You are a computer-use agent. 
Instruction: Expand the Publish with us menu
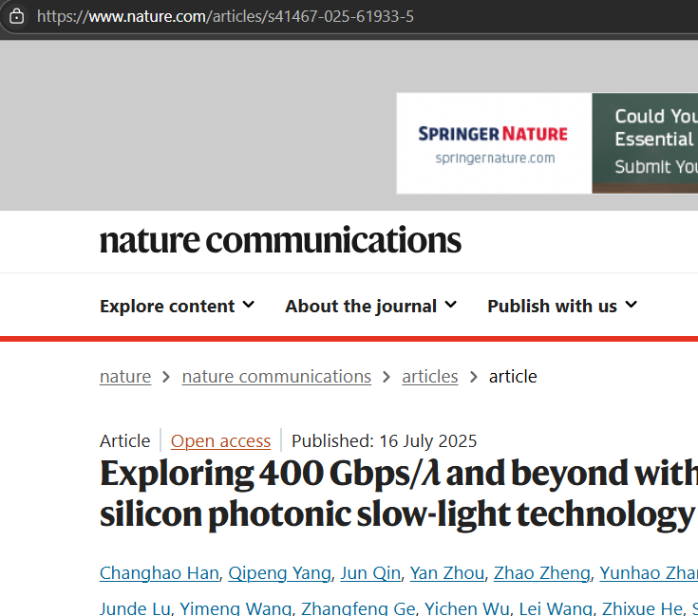coord(562,306)
